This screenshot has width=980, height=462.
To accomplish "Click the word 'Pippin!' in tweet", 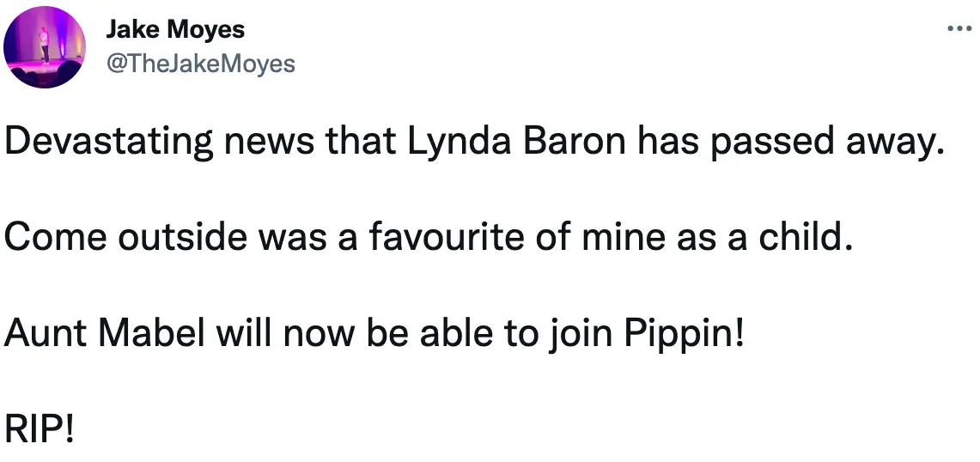I will [x=685, y=332].
